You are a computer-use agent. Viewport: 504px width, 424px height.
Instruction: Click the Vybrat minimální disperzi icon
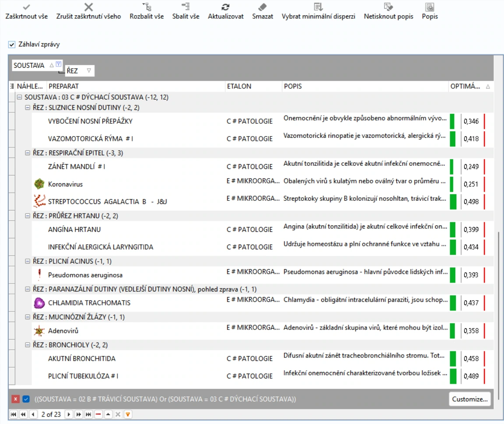tap(318, 7)
